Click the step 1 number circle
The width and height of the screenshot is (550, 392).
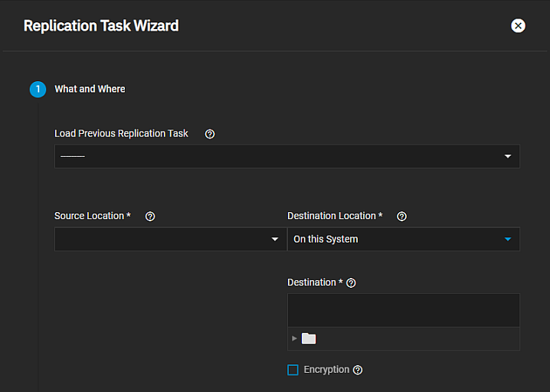coord(38,90)
